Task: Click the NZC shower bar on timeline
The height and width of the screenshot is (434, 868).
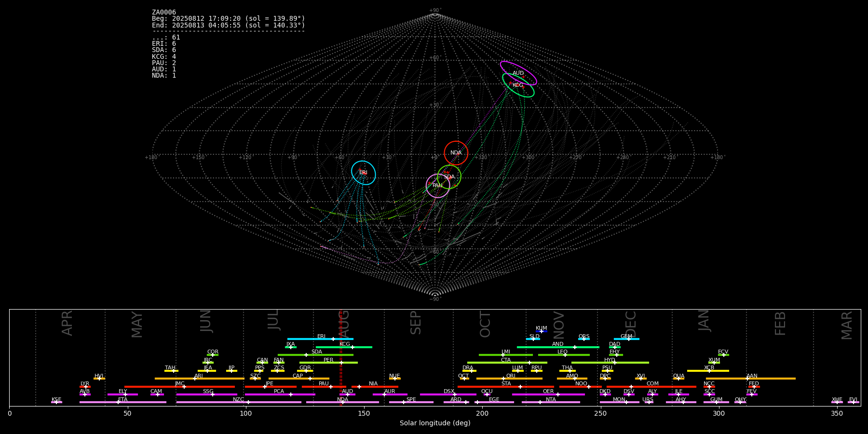Action: tap(239, 402)
